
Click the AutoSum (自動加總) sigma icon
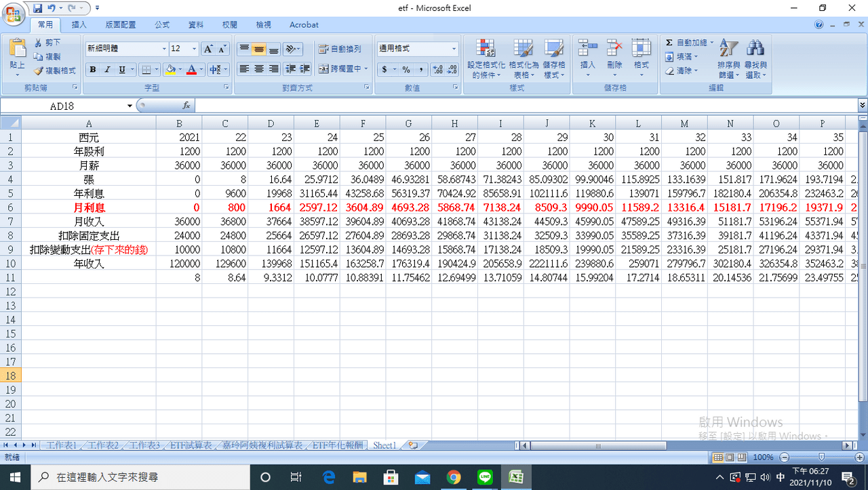point(669,43)
